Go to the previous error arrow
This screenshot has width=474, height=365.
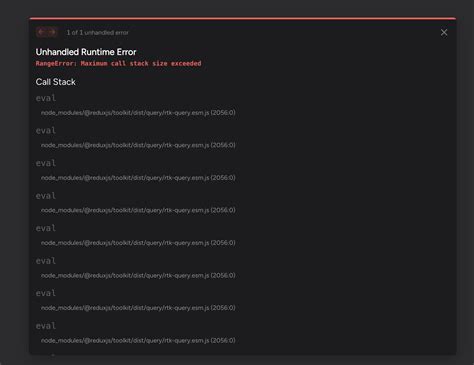[x=41, y=32]
